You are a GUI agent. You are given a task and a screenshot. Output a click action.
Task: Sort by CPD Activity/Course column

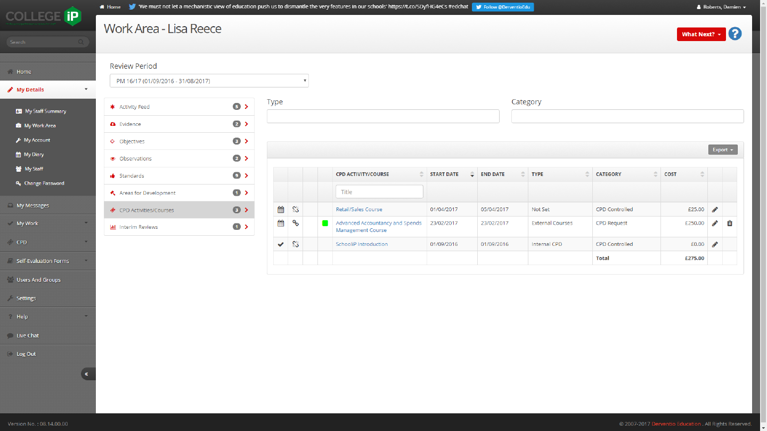(379, 174)
